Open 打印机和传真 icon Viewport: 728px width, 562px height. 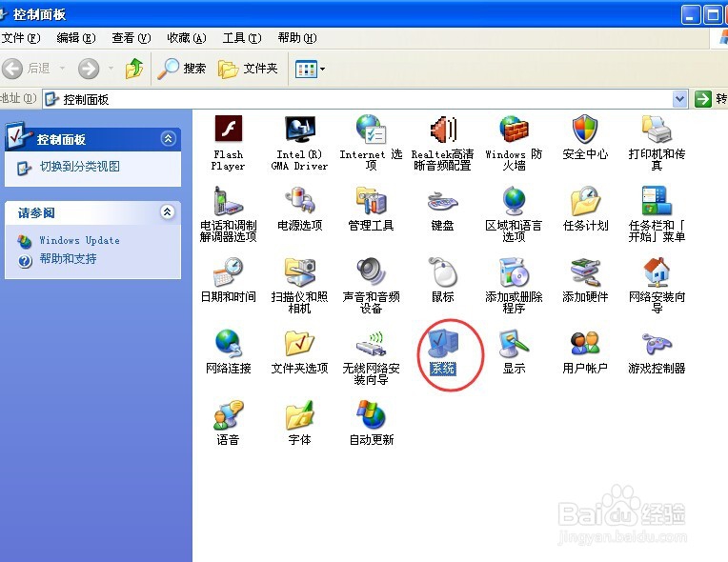click(657, 130)
